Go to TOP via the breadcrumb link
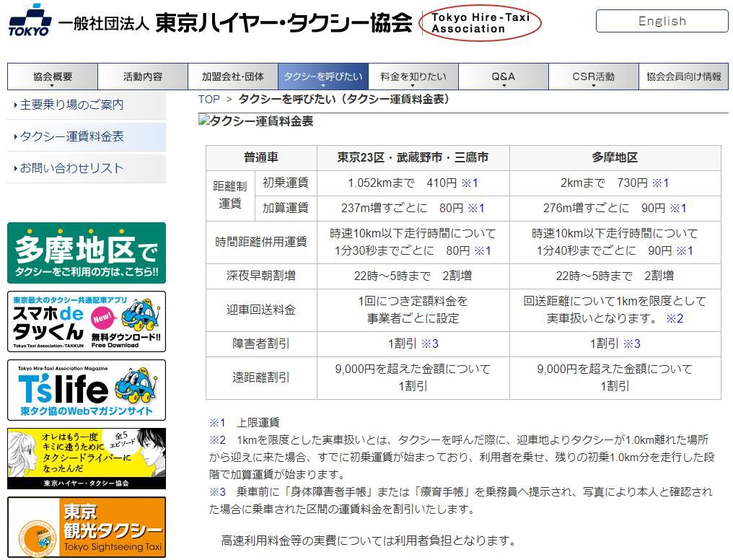Image resolution: width=733 pixels, height=560 pixels. point(209,100)
